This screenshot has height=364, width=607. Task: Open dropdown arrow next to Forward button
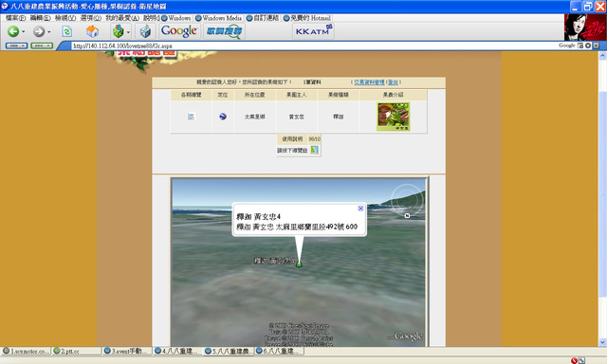click(x=49, y=31)
